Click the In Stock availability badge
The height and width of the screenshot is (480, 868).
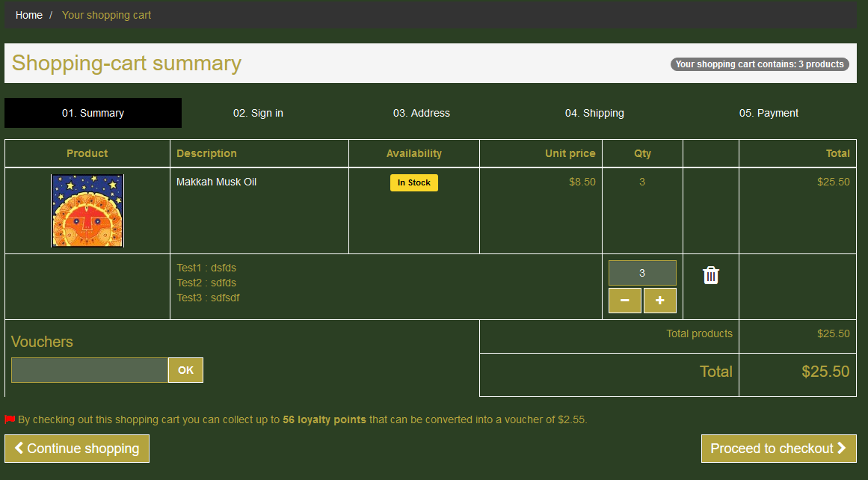point(413,182)
